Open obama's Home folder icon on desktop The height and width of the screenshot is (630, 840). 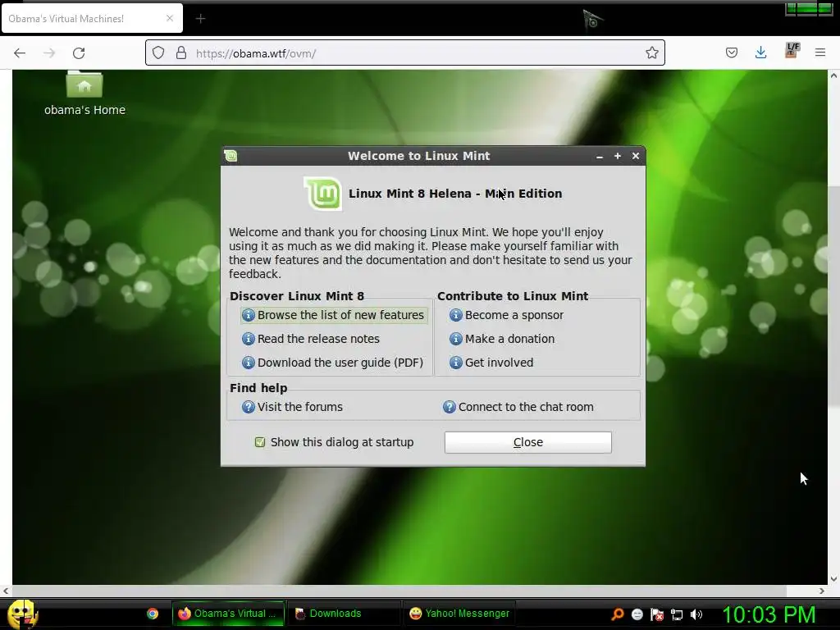click(x=84, y=85)
